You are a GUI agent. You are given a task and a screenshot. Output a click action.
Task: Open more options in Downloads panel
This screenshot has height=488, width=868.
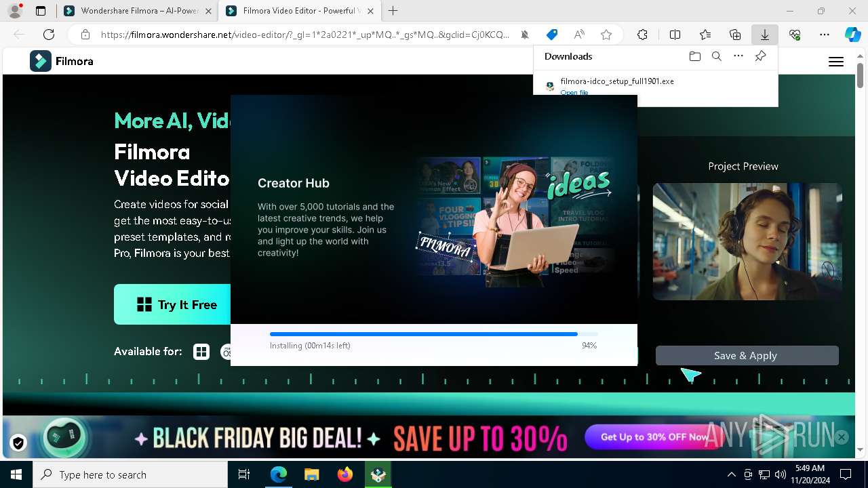tap(738, 56)
